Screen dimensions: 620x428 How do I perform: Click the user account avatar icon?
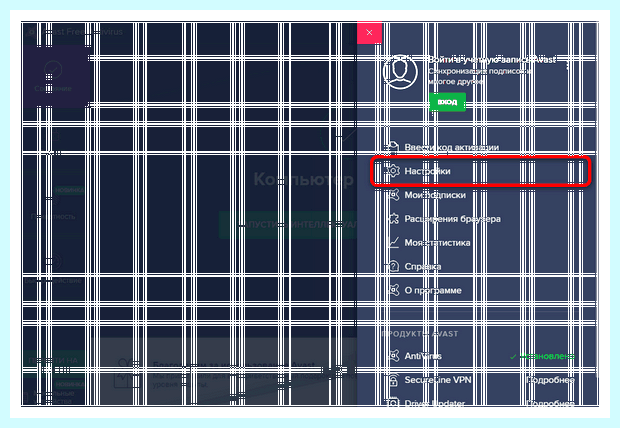(x=400, y=72)
